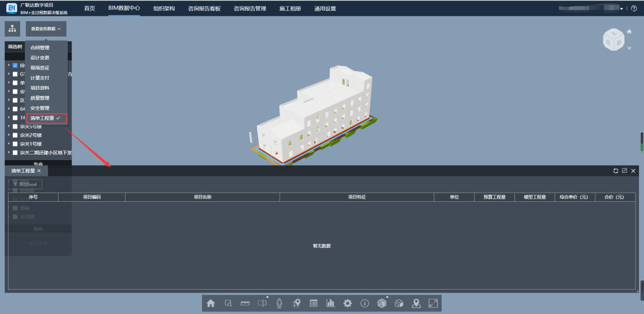Open the bar chart statistics tool
Image resolution: width=644 pixels, height=314 pixels.
(330, 303)
